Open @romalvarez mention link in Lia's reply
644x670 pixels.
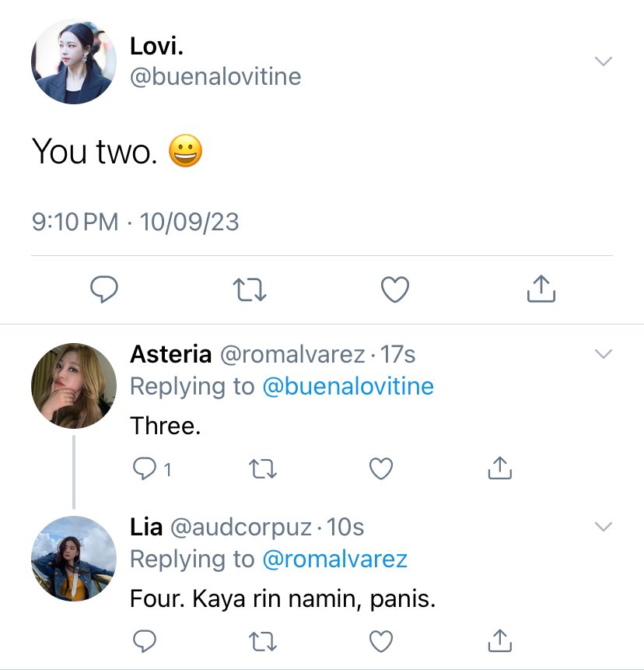click(334, 559)
